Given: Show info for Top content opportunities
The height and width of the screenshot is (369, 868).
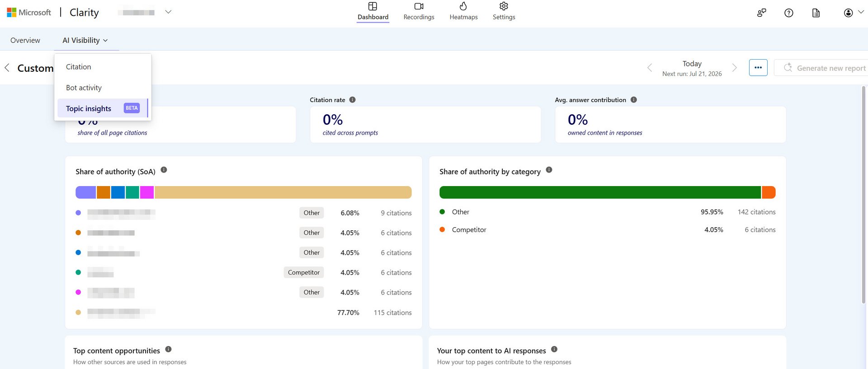Looking at the screenshot, I should click(168, 349).
